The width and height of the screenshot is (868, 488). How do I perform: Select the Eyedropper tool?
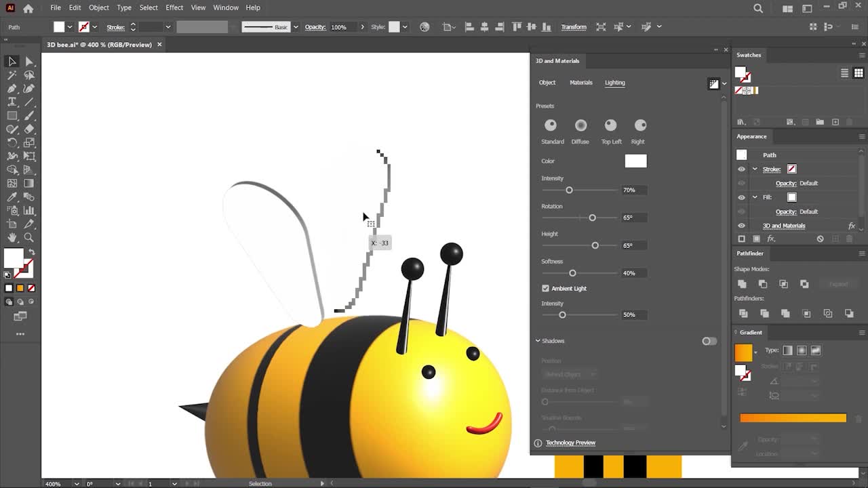(12, 197)
